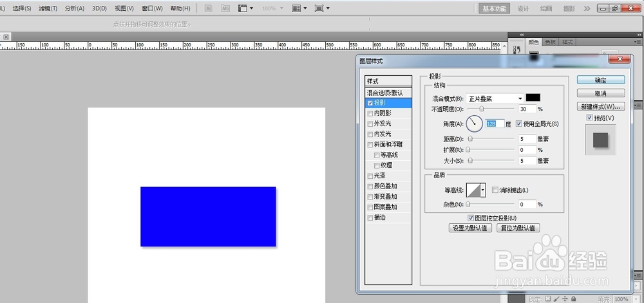The image size is (644, 303).
Task: Open the 3D(D) menu
Action: (x=99, y=8)
